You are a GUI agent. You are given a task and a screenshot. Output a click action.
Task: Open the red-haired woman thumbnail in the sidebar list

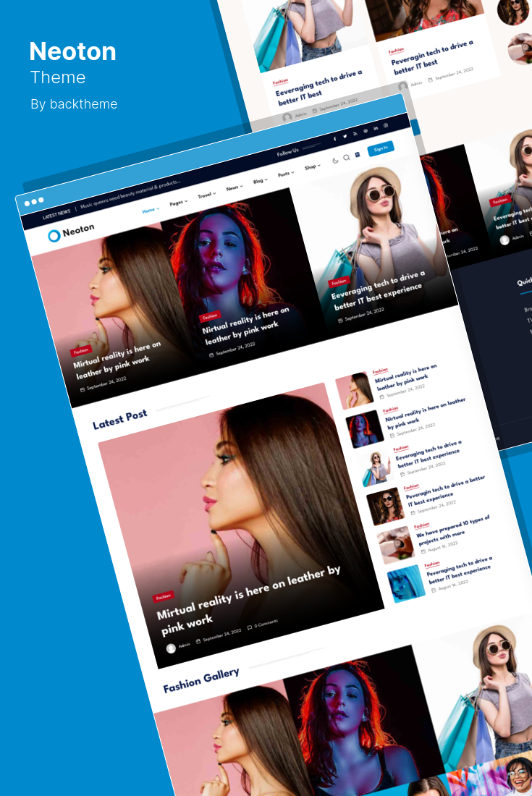365,429
